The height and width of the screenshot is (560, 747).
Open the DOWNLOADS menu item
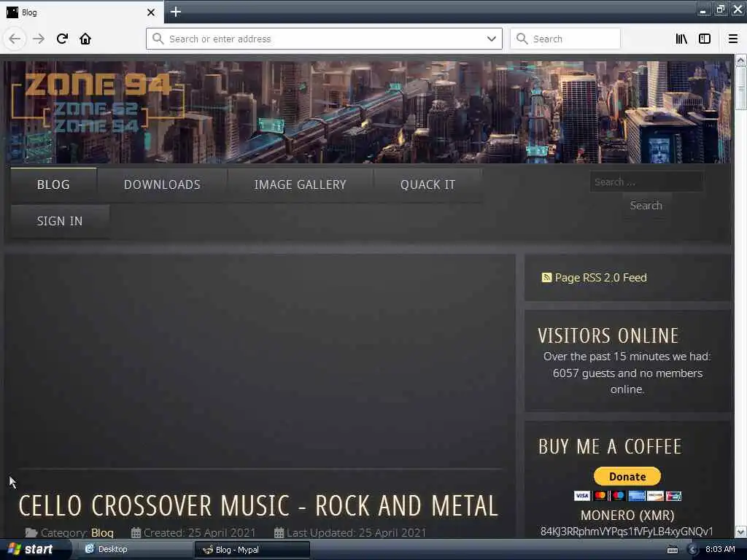[x=162, y=184]
